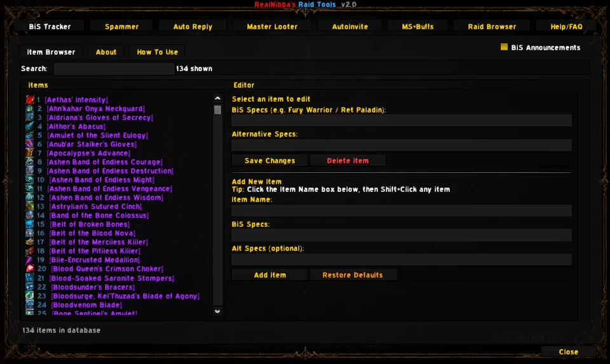Click the Apocalypse's Advance item icon

[x=30, y=153]
